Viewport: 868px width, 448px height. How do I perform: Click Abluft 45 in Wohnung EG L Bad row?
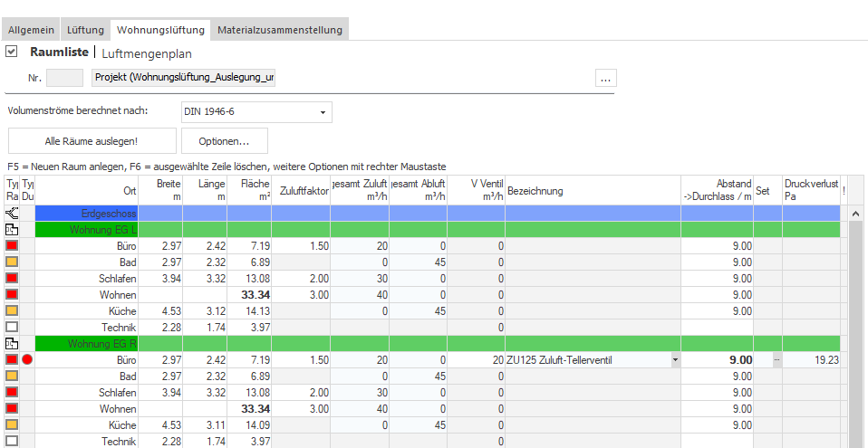click(x=418, y=262)
